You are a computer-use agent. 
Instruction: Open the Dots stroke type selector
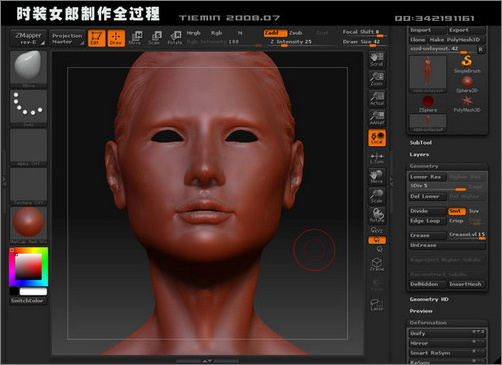(x=28, y=108)
